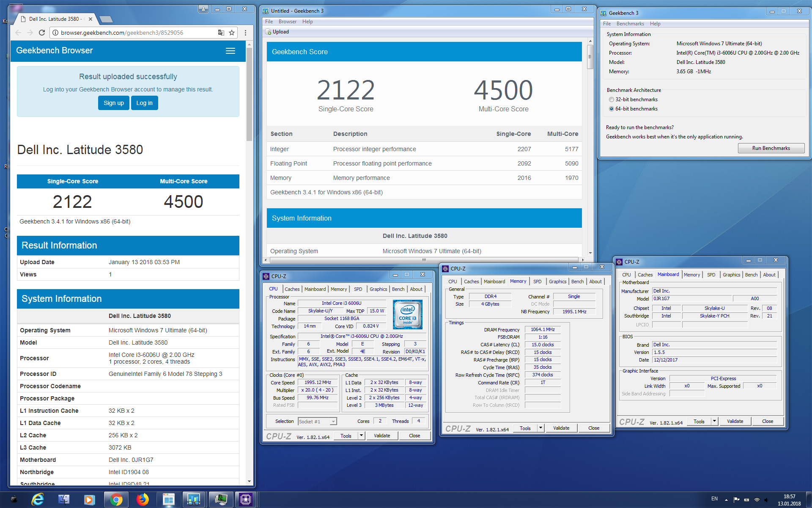Bookmark this page with the star icon
Screen dimensions: 812x508
tap(232, 33)
